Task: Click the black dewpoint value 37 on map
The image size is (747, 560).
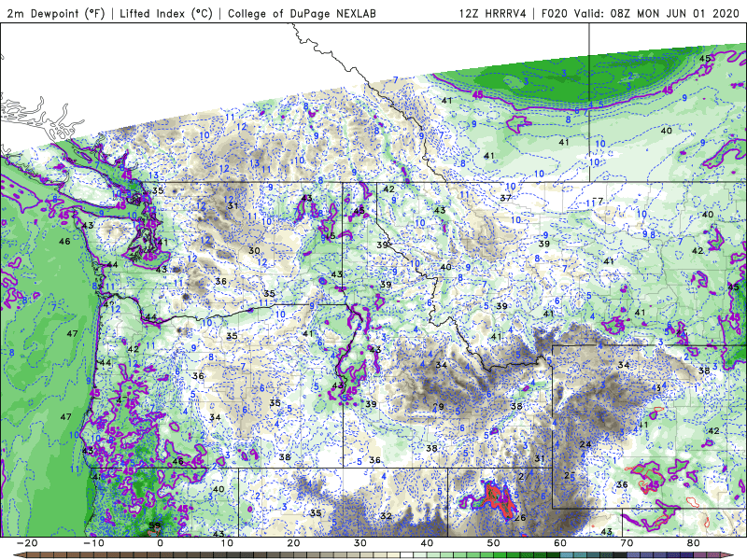Action: click(x=506, y=198)
